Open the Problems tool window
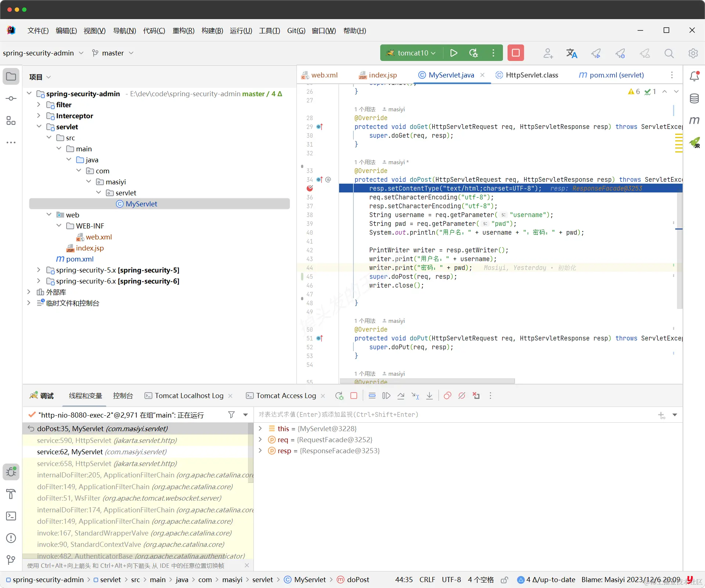The height and width of the screenshot is (588, 705). point(11,538)
